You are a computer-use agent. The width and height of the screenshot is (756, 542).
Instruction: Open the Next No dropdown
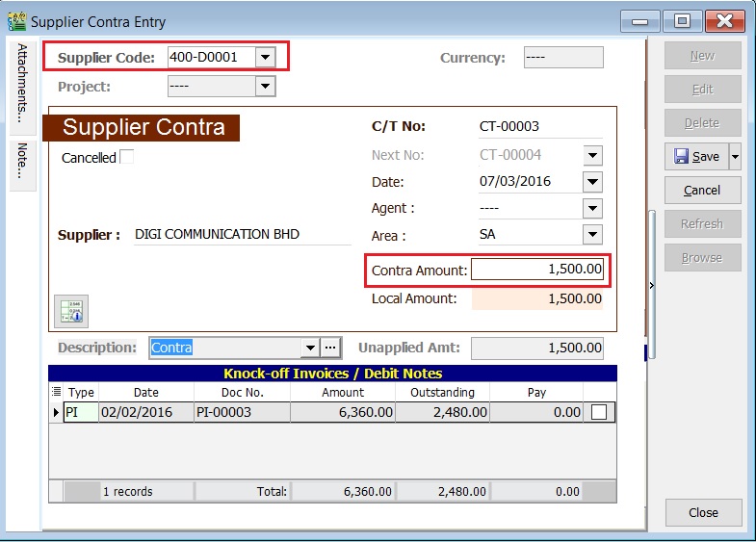(x=592, y=155)
